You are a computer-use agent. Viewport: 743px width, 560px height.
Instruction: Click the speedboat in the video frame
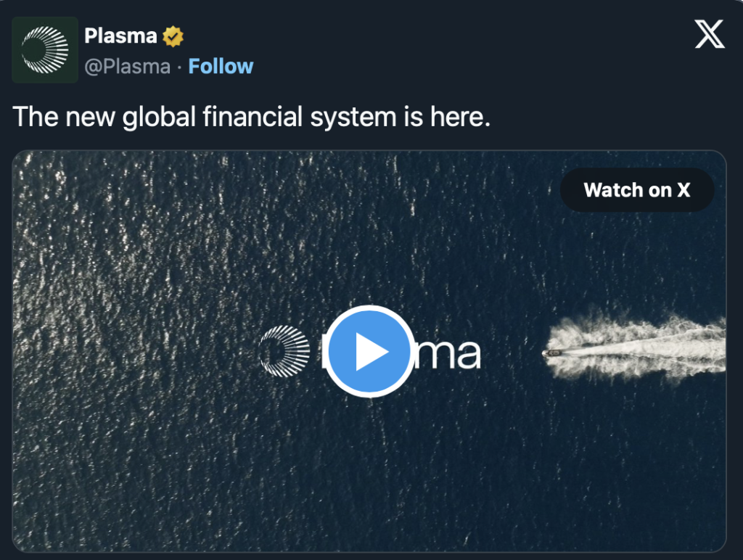coord(553,353)
